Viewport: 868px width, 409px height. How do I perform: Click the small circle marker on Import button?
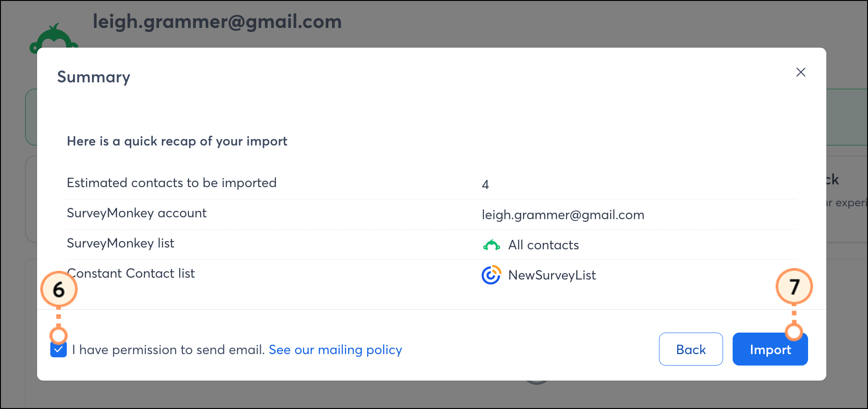coord(794,332)
